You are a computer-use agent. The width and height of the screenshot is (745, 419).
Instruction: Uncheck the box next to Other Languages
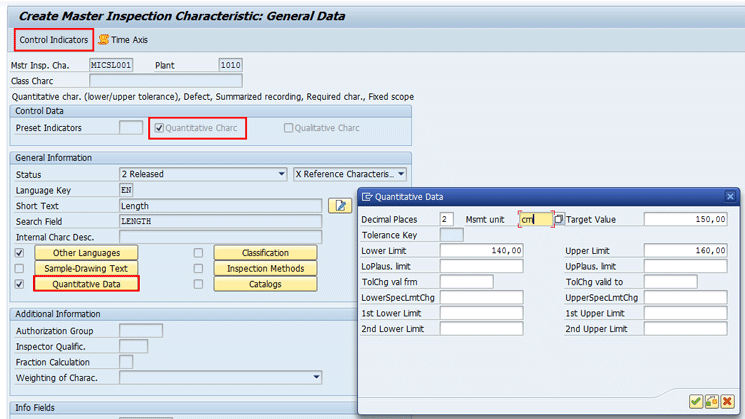tap(20, 253)
